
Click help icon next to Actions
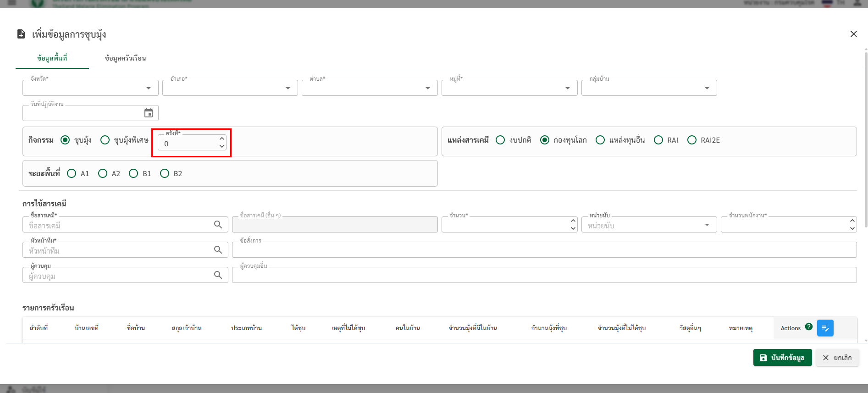coord(809,327)
